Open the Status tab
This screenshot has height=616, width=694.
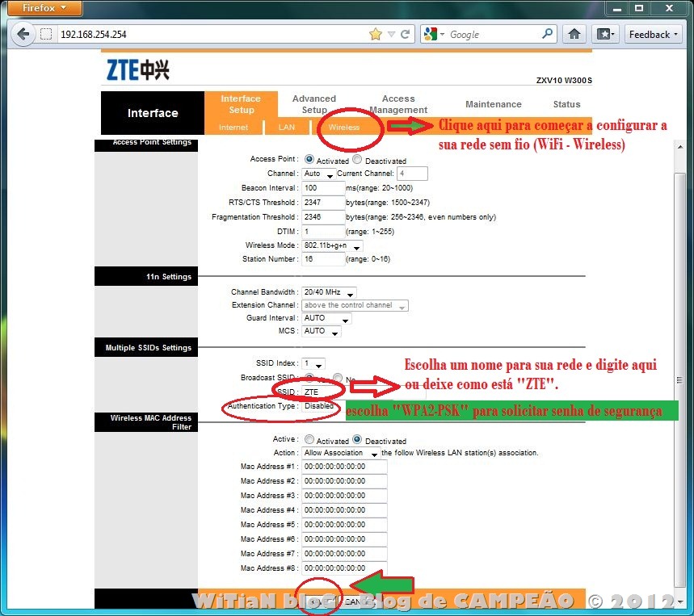click(566, 104)
